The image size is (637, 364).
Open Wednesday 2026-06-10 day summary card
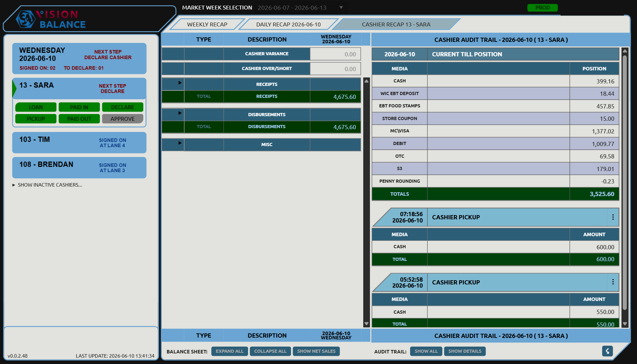79,58
